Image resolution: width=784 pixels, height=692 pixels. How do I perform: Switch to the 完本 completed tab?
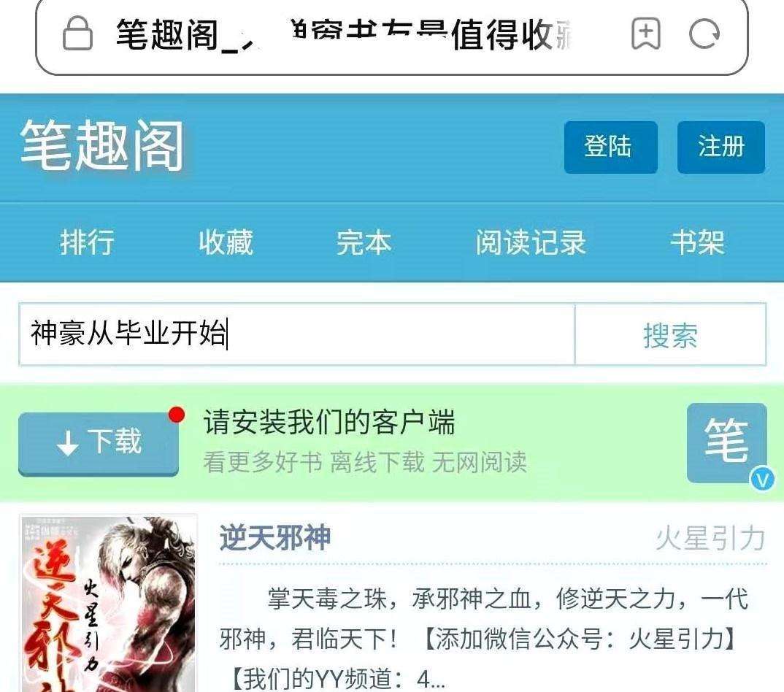pos(364,242)
